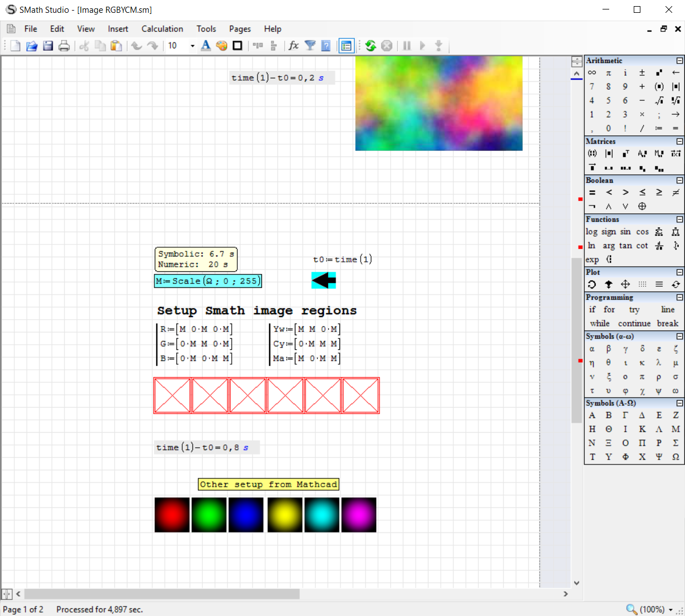The height and width of the screenshot is (616, 685).
Task: Insert square root from Arithmetic panel
Action: coord(659,100)
